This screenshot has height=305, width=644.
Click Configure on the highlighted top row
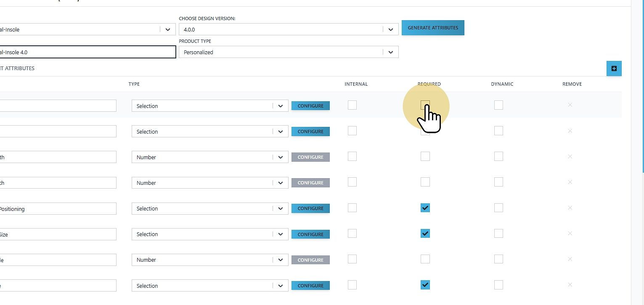[x=310, y=106]
